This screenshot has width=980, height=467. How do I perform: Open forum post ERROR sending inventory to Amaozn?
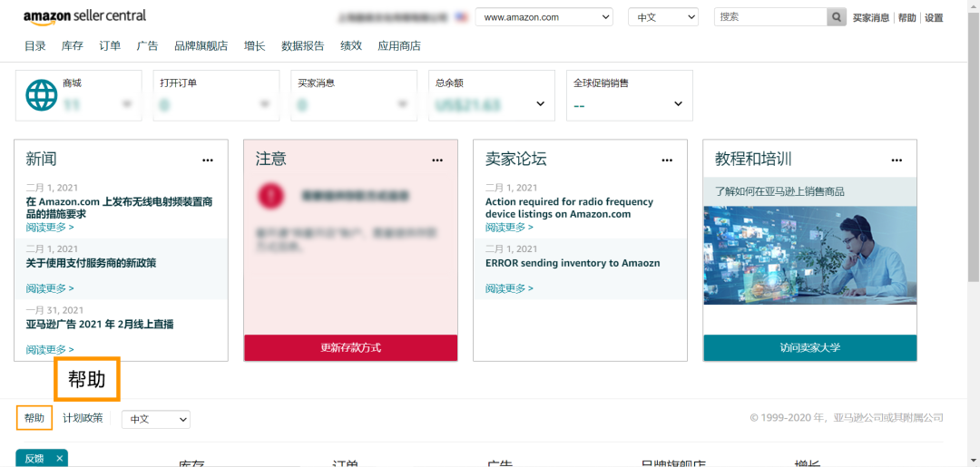pos(573,263)
